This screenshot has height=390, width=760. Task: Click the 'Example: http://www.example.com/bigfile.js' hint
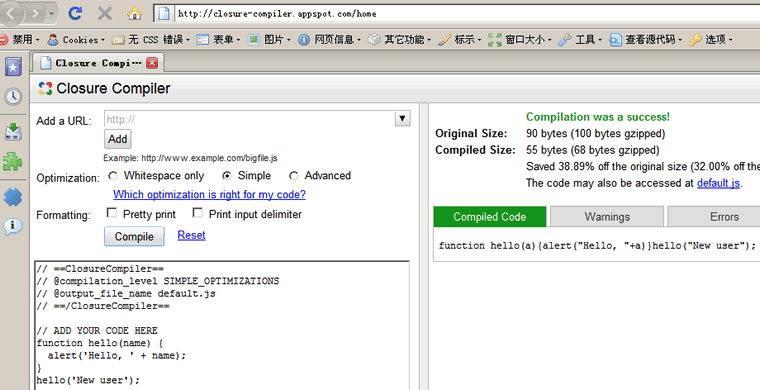[190, 158]
